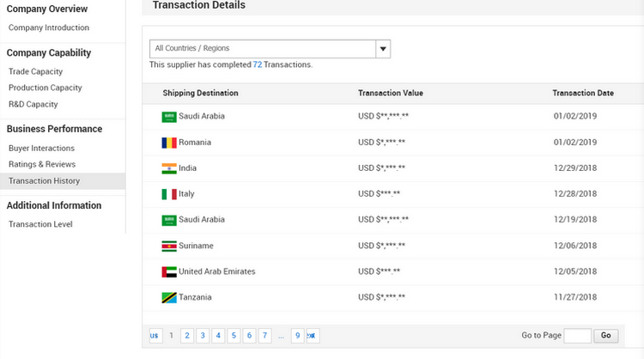
Task: Click the next page arrow in pagination
Action: click(312, 335)
